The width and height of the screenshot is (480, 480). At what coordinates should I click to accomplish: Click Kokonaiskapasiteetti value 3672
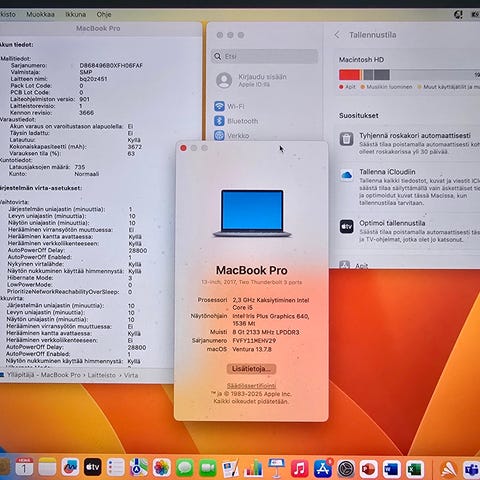click(135, 147)
